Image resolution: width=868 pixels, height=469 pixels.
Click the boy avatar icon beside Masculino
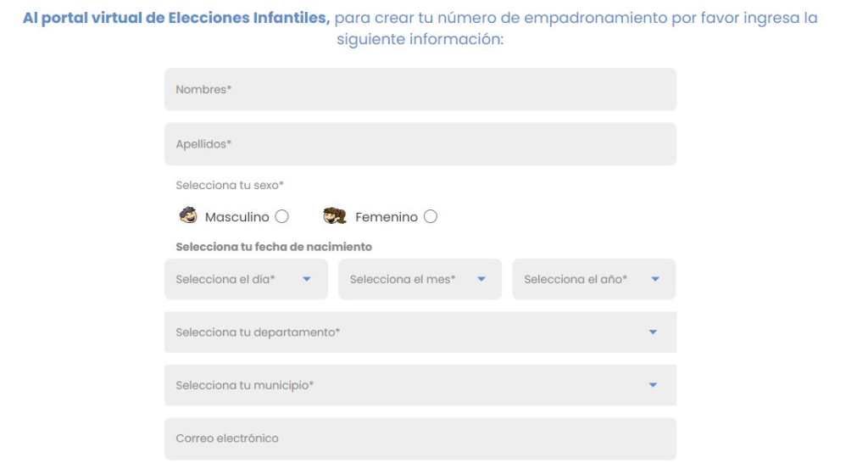coord(188,215)
